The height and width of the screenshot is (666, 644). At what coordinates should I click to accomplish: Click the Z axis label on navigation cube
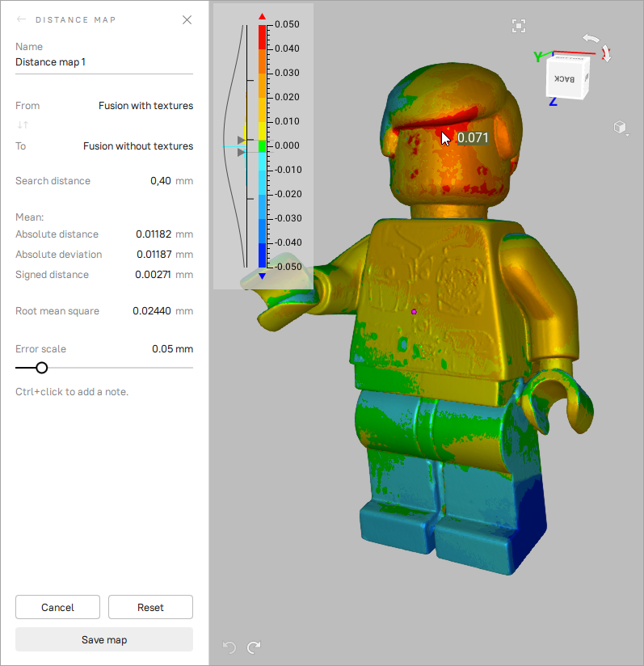pos(553,102)
